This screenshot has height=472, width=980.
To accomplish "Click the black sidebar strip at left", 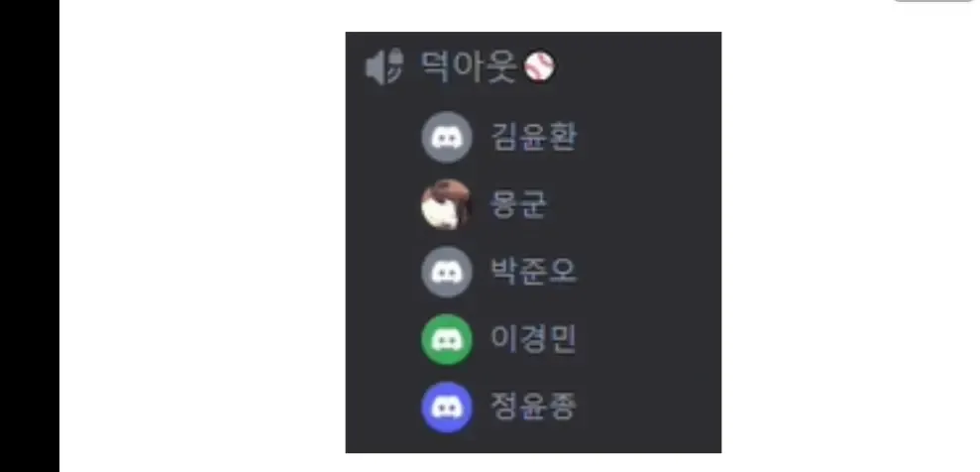I will [30, 236].
